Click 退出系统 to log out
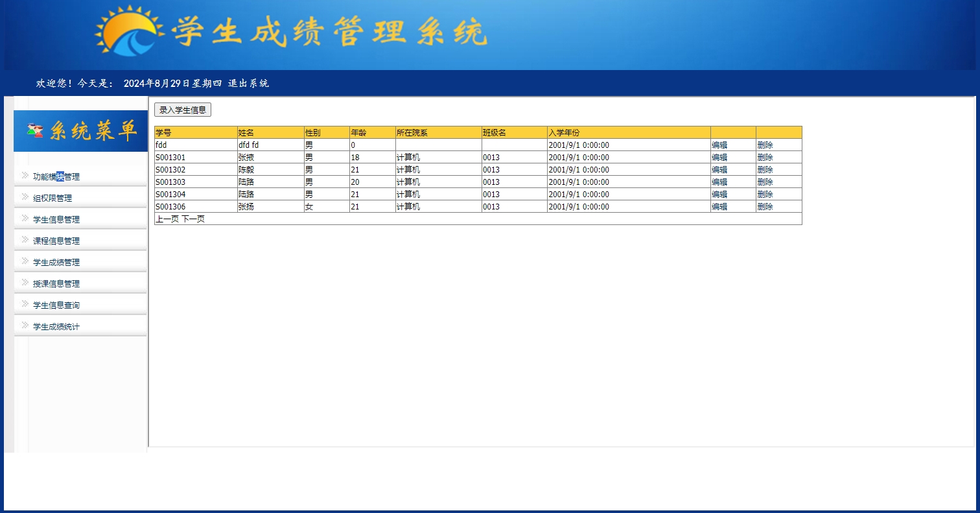 (x=248, y=83)
